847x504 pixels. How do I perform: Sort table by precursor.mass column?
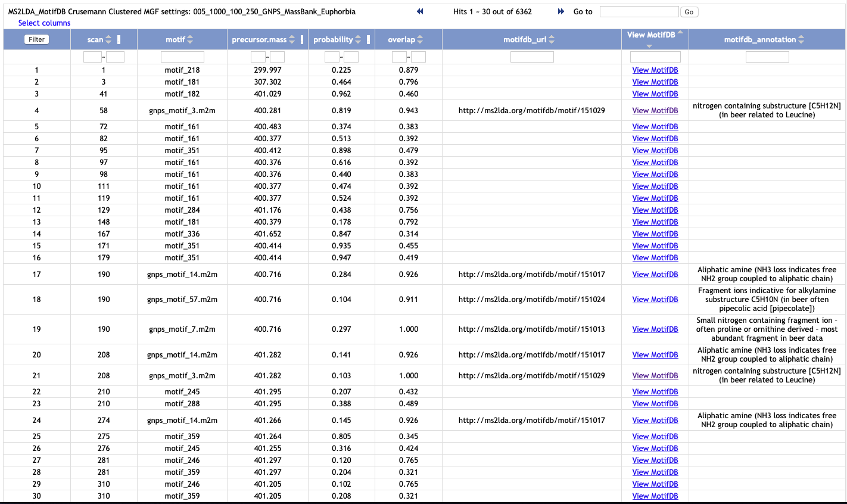(292, 40)
